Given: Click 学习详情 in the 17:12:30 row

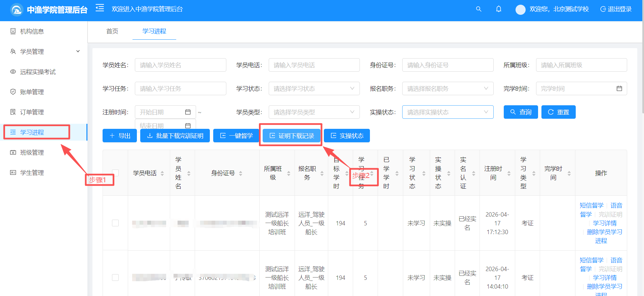Looking at the screenshot, I should tap(605, 223).
